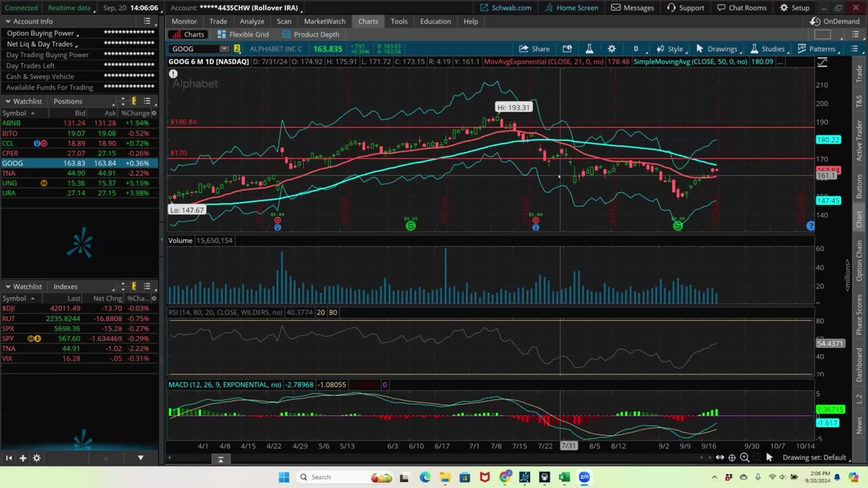Click the flask icon beside Share

pos(589,49)
